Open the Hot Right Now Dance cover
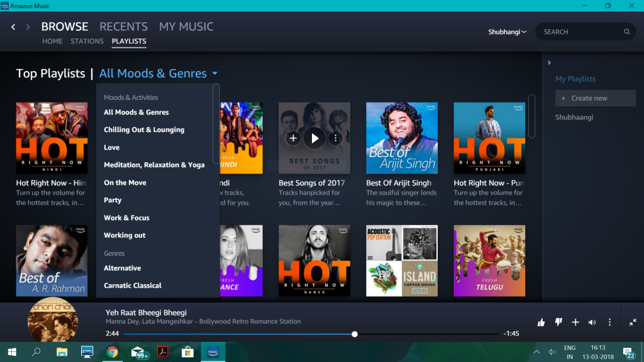 (x=314, y=261)
